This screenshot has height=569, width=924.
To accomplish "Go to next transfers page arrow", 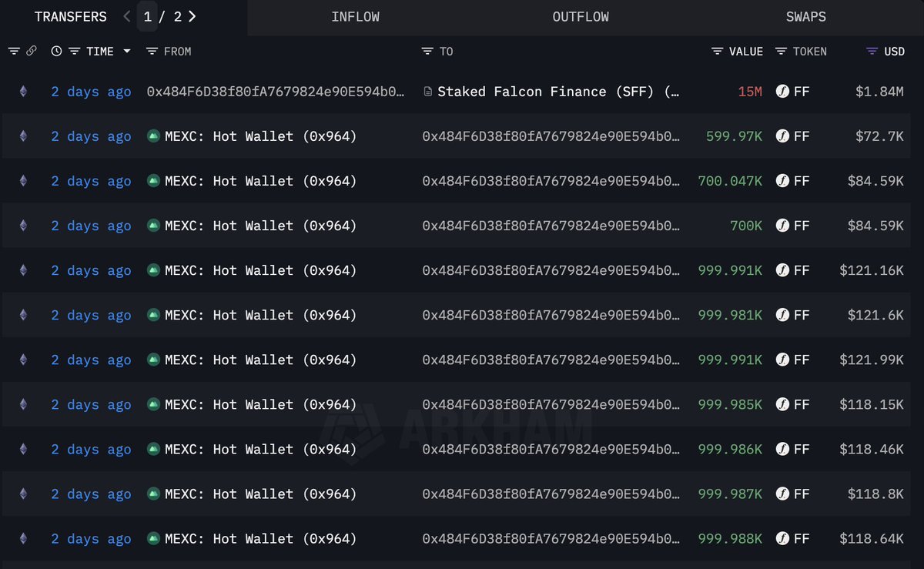I will 192,16.
